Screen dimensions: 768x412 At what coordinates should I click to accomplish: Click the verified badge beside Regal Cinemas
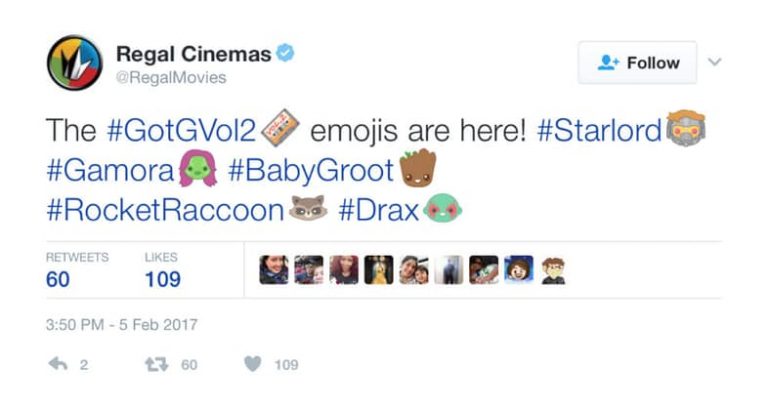tap(285, 53)
